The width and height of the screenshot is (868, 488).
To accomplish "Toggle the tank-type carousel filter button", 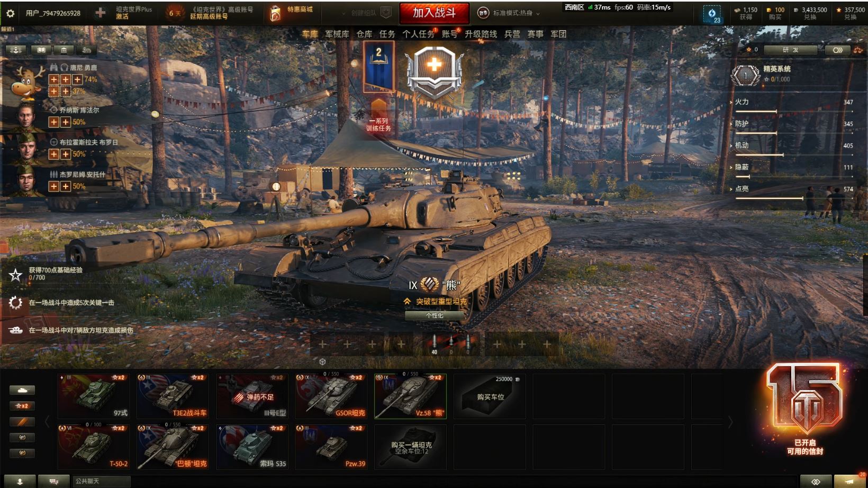I will (x=22, y=390).
